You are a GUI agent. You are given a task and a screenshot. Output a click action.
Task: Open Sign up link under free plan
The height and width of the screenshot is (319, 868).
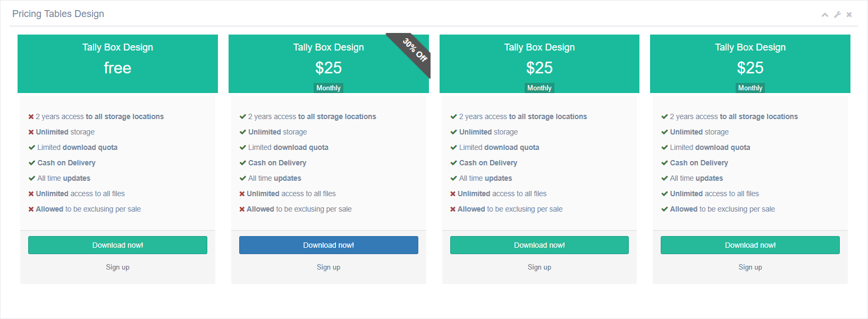117,267
